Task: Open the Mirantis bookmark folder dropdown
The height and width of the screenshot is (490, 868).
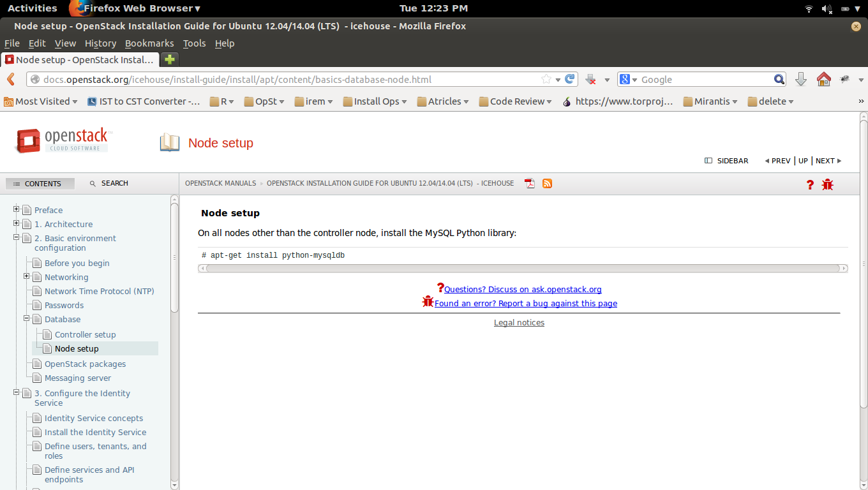Action: click(712, 101)
